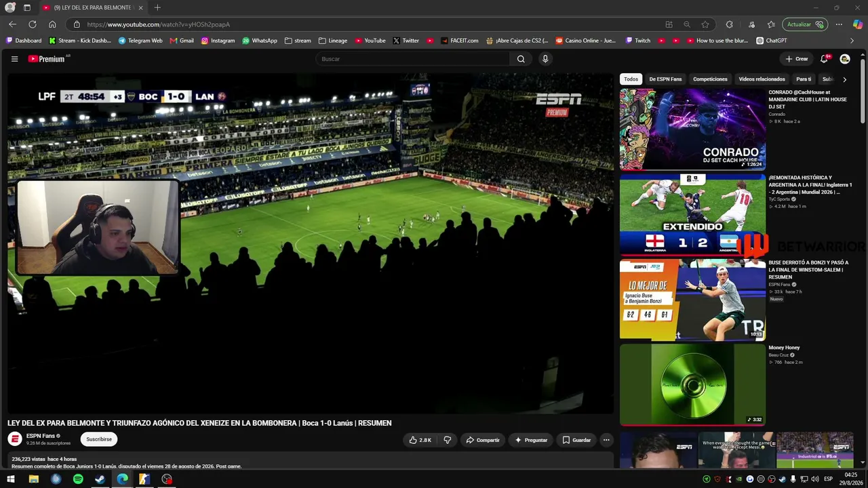
Task: Select the Todos filter chip
Action: click(631, 79)
